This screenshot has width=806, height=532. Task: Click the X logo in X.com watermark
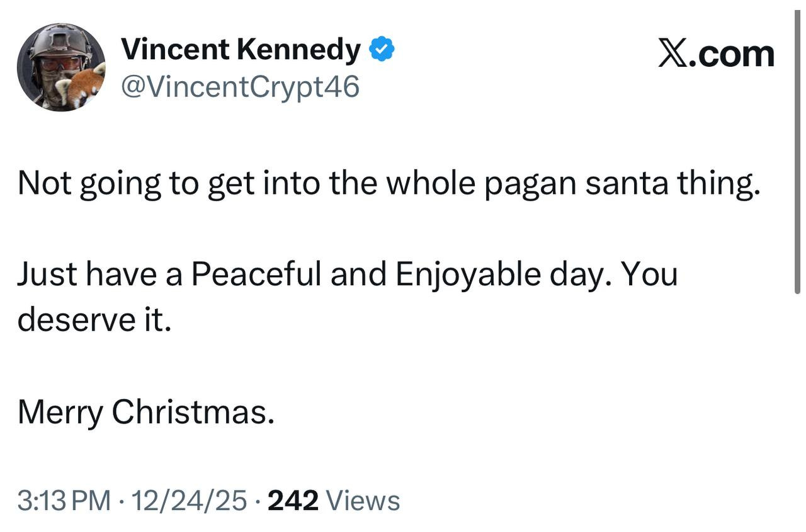pyautogui.click(x=673, y=53)
